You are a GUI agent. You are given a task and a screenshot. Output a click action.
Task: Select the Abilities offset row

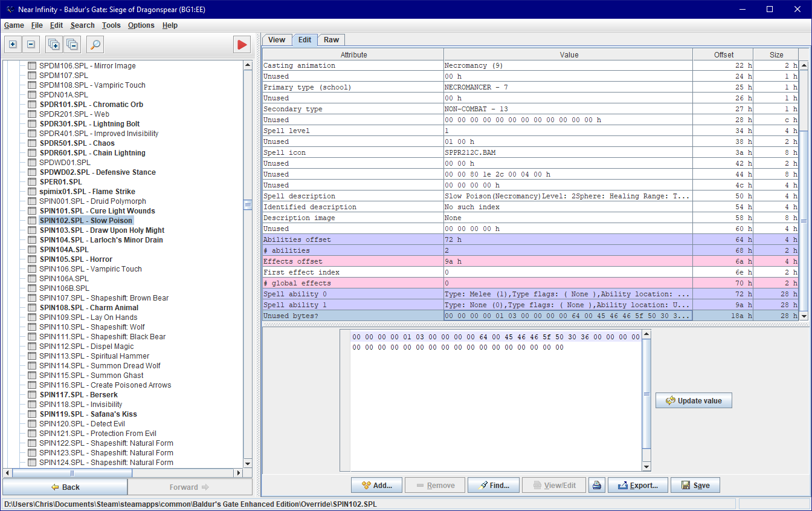click(530, 239)
